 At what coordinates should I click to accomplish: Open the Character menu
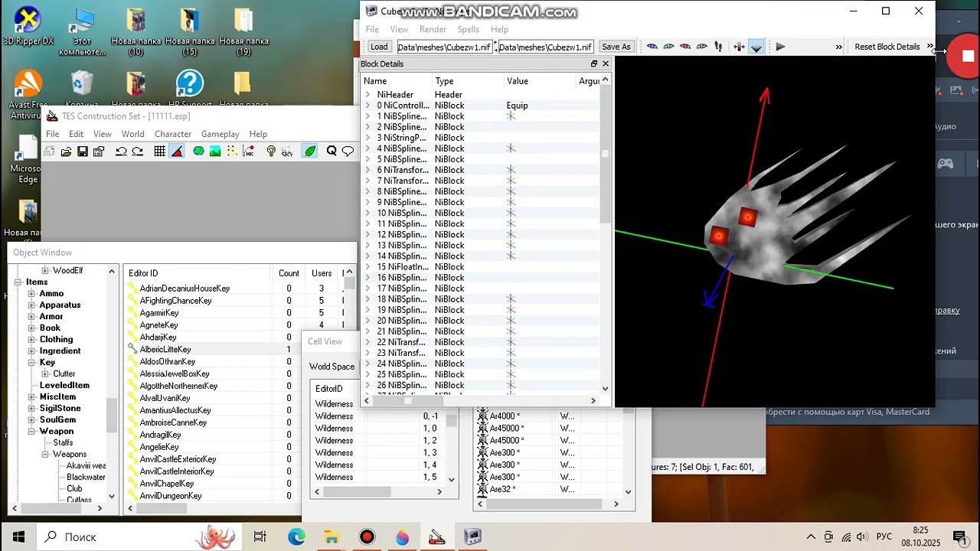[173, 134]
